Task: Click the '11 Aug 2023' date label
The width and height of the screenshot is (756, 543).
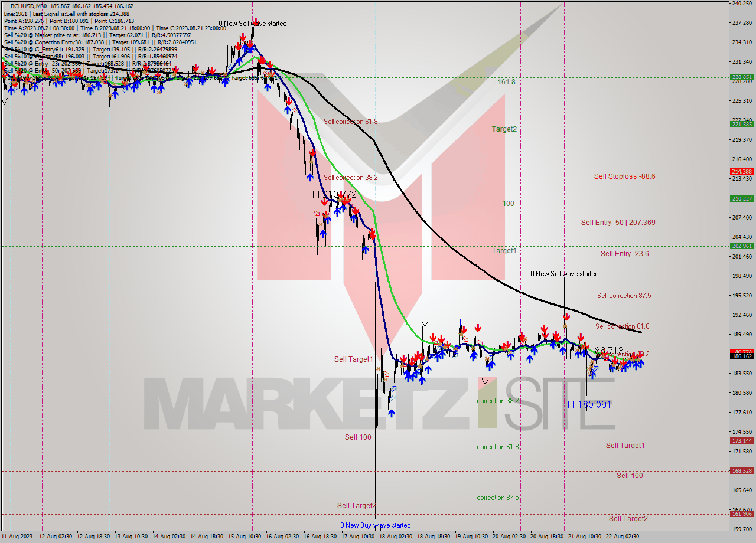Action: 17,537
